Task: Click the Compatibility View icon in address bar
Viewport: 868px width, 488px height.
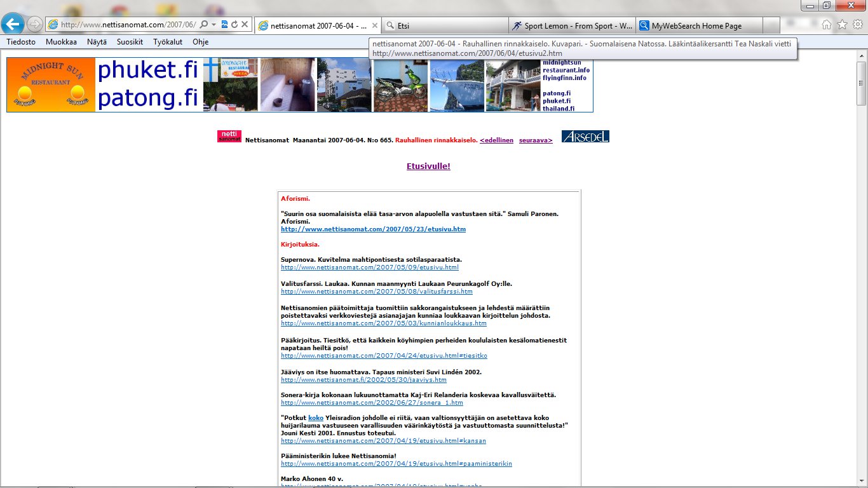Action: point(224,25)
